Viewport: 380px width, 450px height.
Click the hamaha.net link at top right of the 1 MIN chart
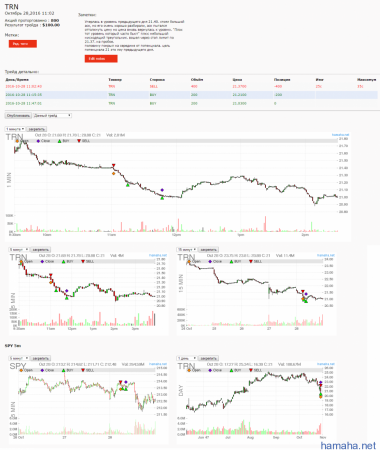click(340, 135)
